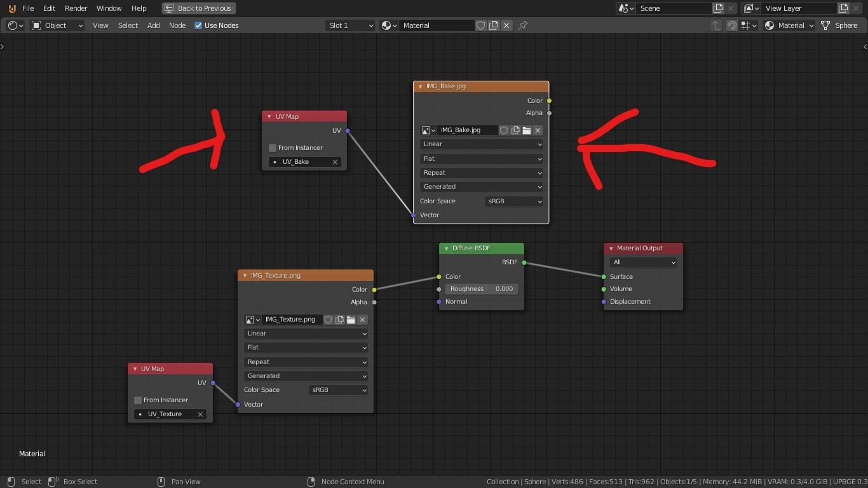Open the Edit menu
This screenshot has width=868, height=488.
(x=49, y=8)
